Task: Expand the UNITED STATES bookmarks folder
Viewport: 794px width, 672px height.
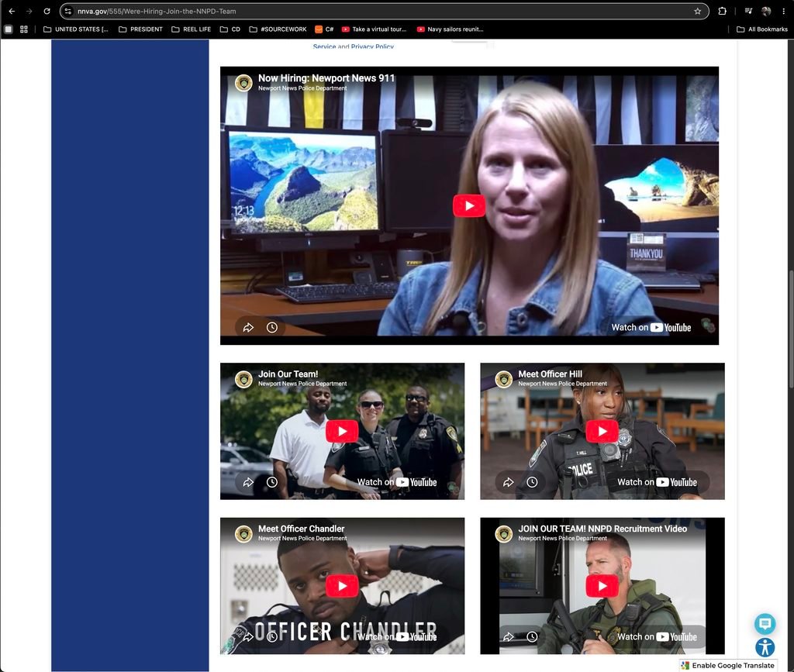Action: 76,29
